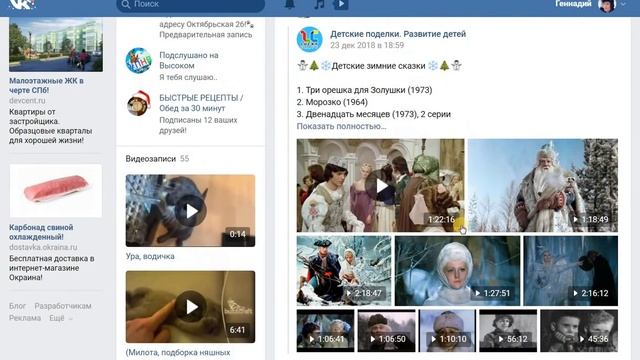Play the 0:14 cat video
Image resolution: width=640 pixels, height=360 pixels.
click(190, 211)
